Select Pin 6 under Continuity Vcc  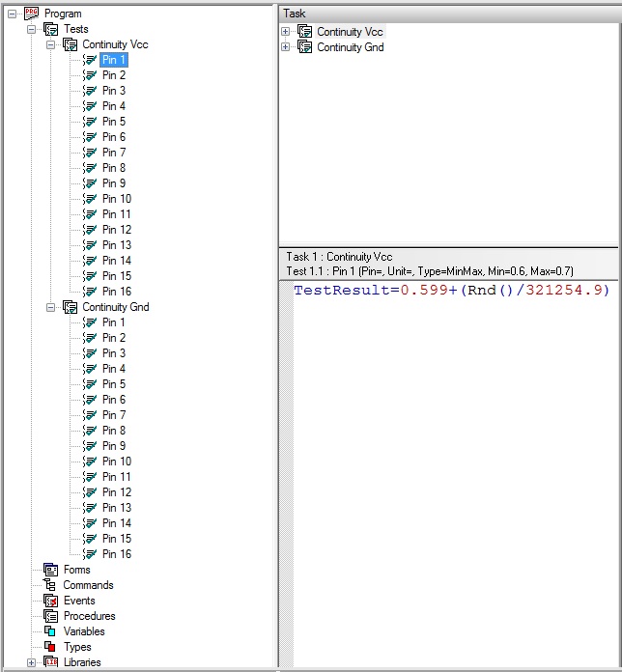[114, 137]
